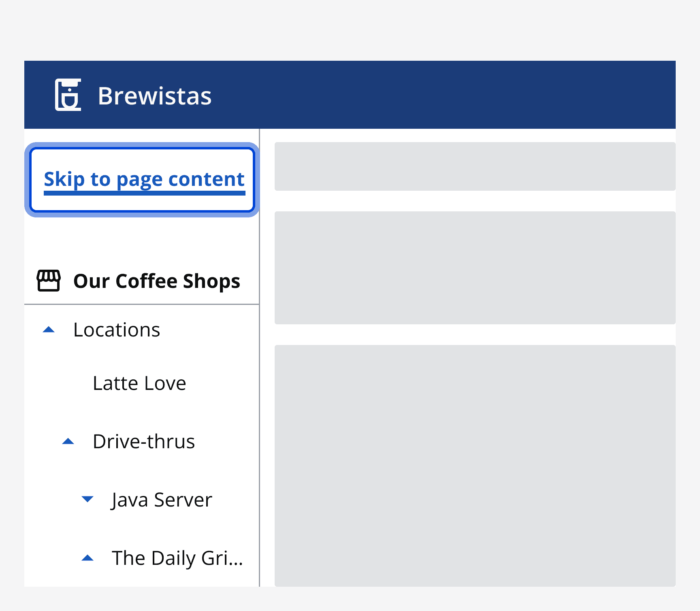Click the downward triangle beside Java Server
This screenshot has width=700, height=611.
coord(87,499)
